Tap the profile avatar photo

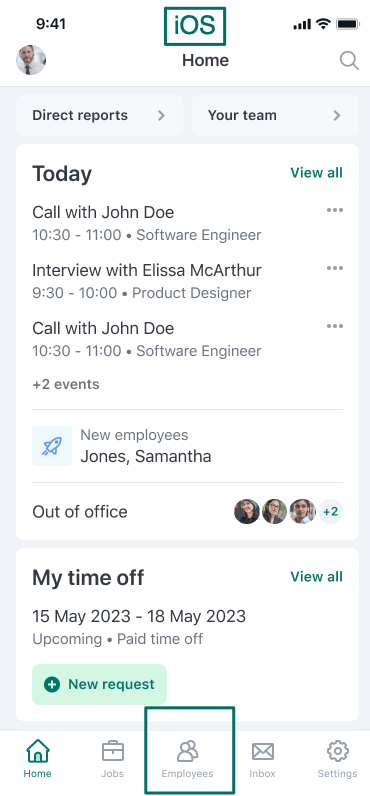click(x=31, y=60)
